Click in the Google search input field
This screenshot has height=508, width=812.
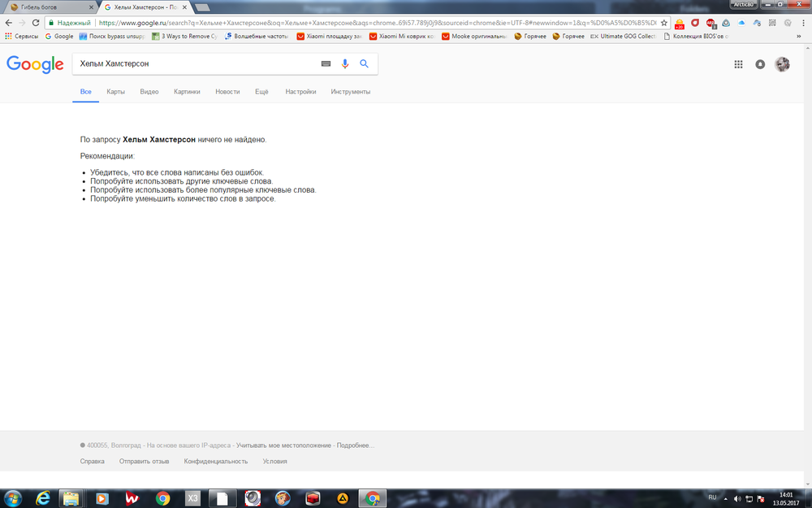(195, 63)
